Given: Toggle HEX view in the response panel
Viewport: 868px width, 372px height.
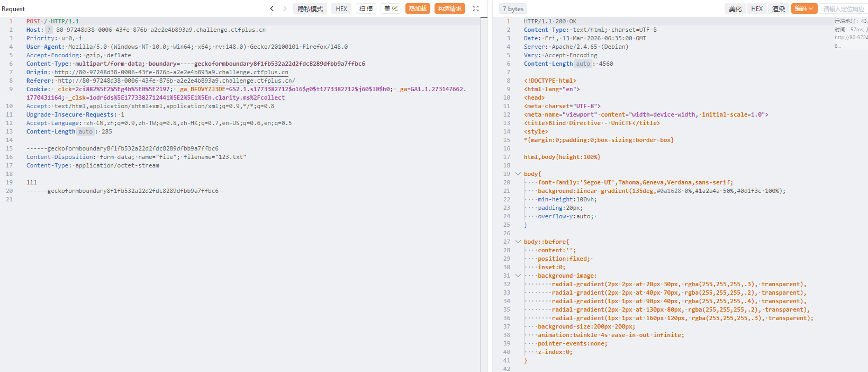Looking at the screenshot, I should point(757,8).
